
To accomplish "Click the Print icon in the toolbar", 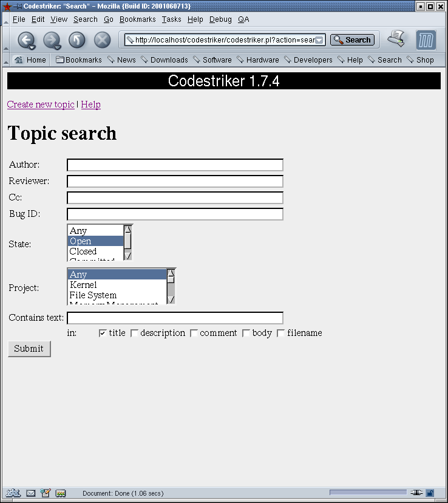I will [x=396, y=39].
